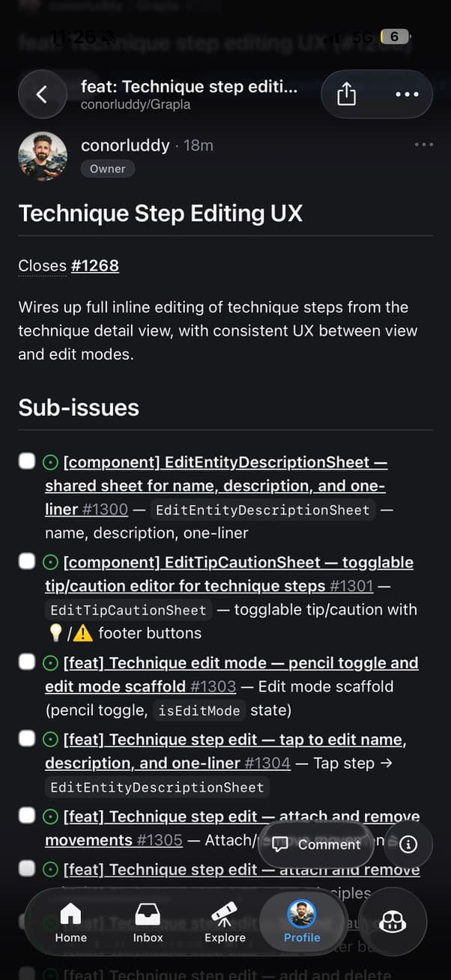Tick the Technique edit mode checkbox
451x980 pixels.
(x=27, y=662)
